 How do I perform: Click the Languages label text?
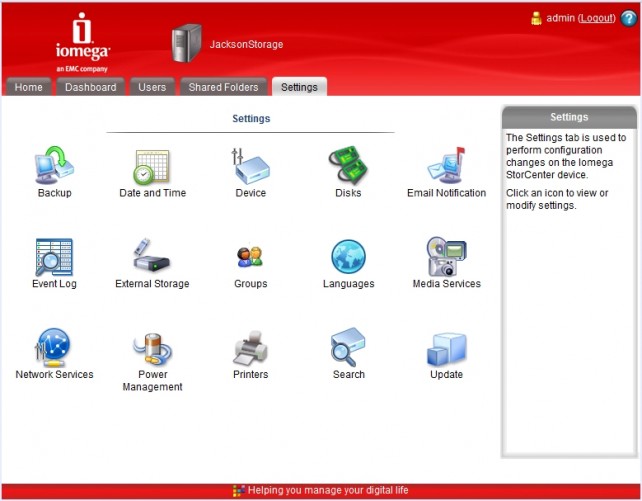pos(348,284)
